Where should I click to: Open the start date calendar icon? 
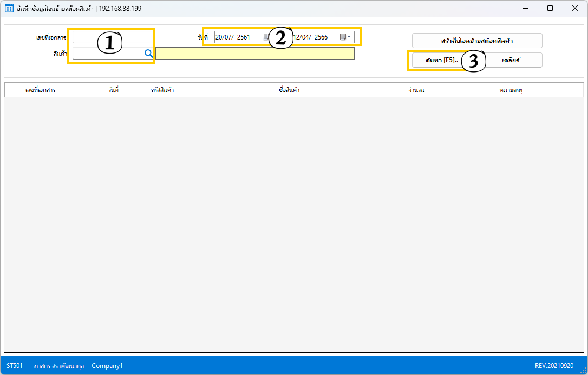[x=265, y=37]
